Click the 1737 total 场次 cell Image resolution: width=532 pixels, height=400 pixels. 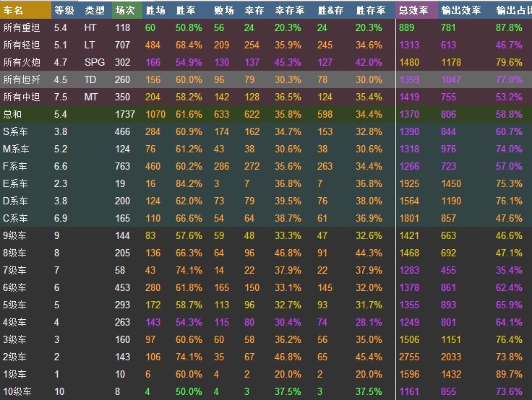pyautogui.click(x=126, y=114)
